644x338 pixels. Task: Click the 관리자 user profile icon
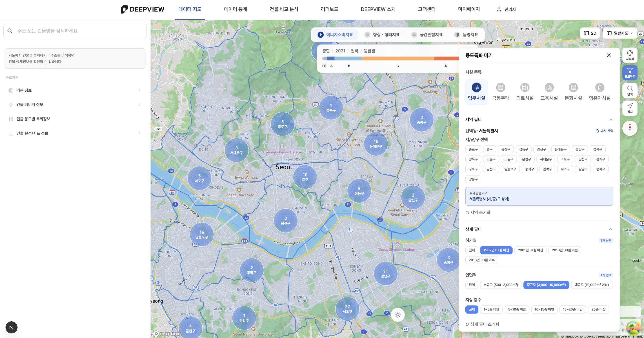[499, 9]
